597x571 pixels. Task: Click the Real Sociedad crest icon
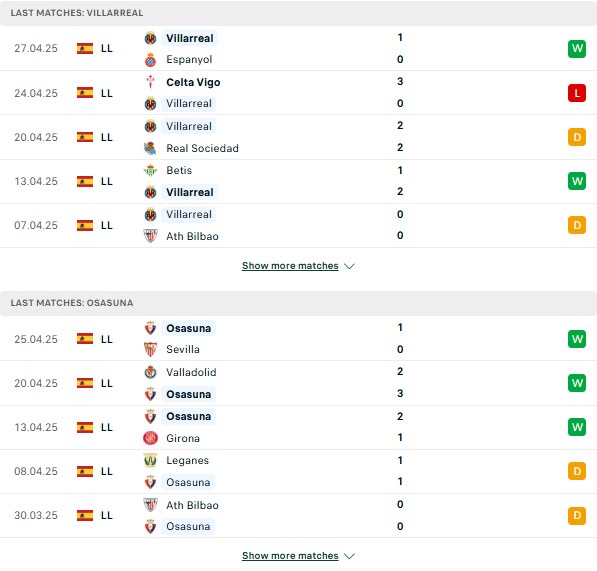point(150,148)
